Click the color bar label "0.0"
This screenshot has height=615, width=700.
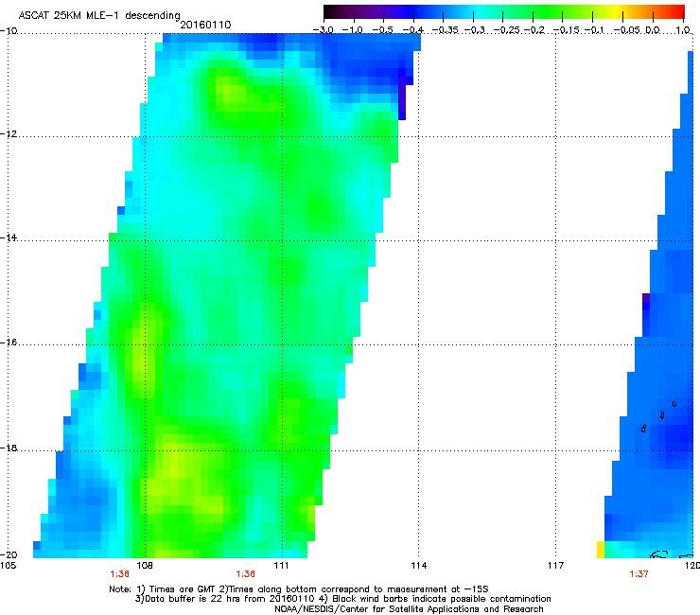(x=653, y=30)
